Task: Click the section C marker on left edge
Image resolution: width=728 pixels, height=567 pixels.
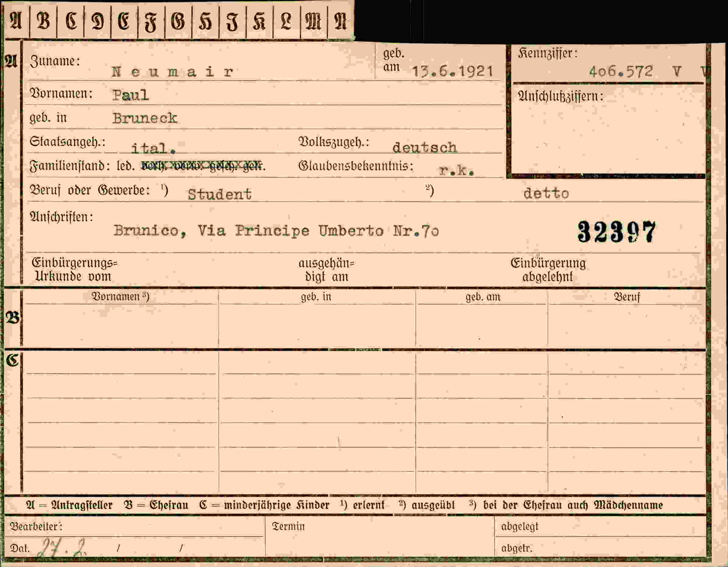Action: [x=13, y=360]
